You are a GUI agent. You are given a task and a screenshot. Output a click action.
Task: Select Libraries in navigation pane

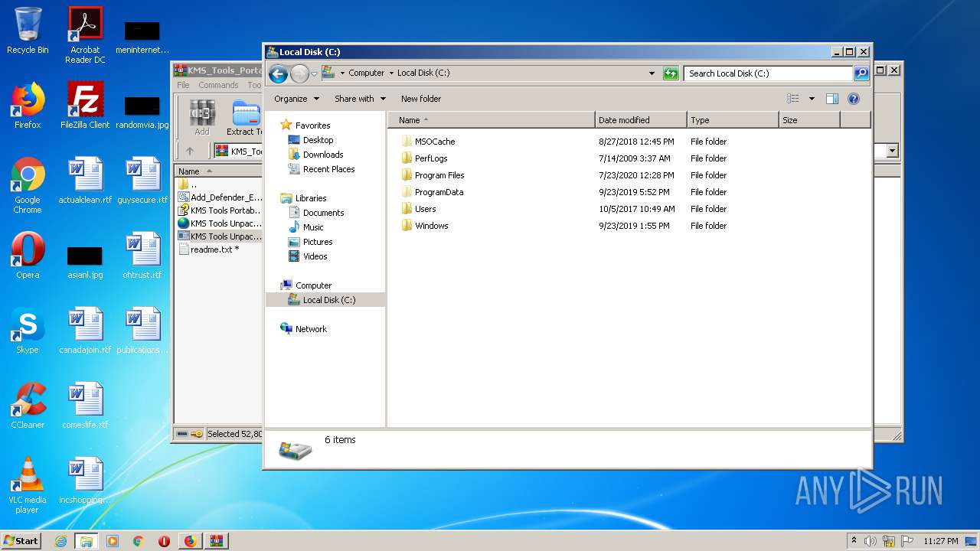[x=303, y=198]
